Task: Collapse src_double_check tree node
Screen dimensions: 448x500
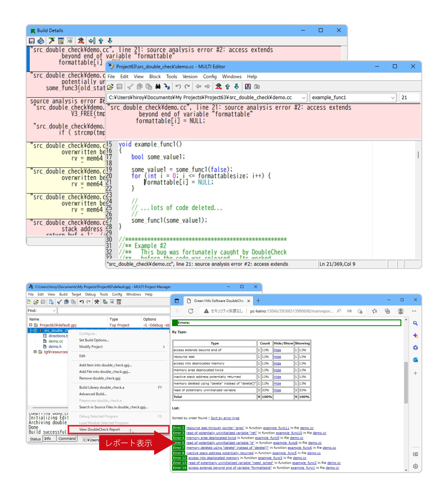Action: point(35,330)
